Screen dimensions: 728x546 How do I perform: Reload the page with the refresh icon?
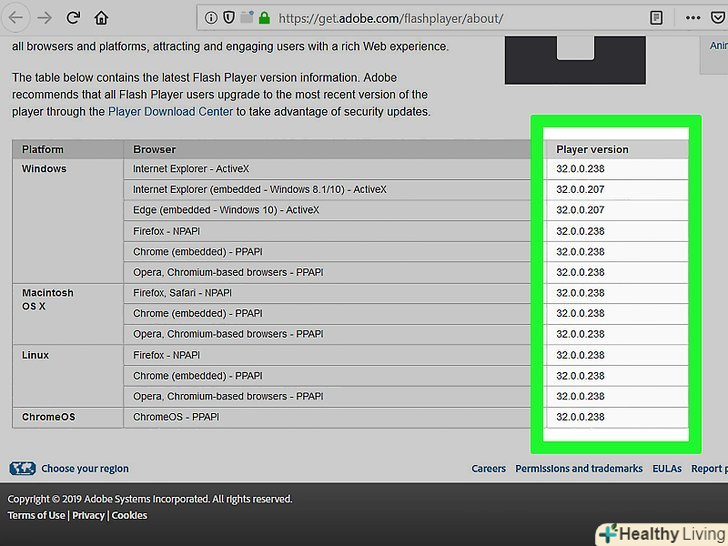pos(73,18)
